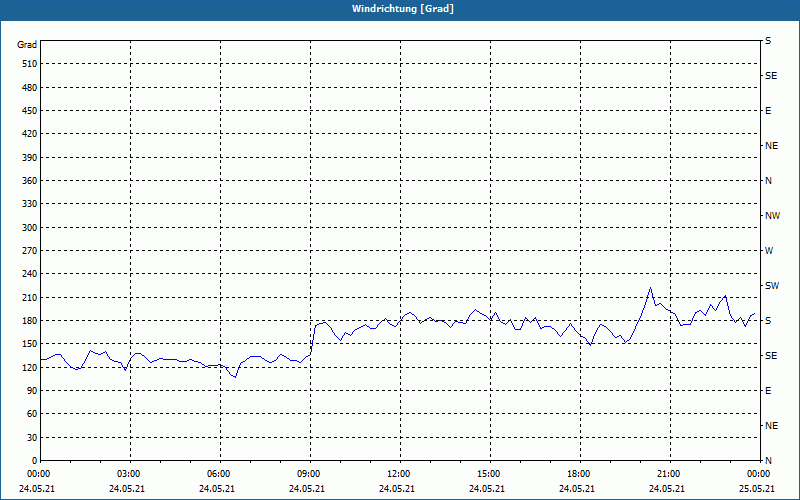Select the E compass label at 90 level
This screenshot has height=500, width=800.
(x=768, y=391)
